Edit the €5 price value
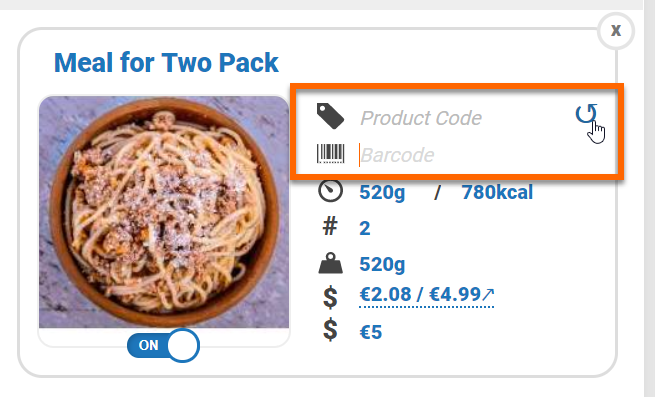 point(371,332)
